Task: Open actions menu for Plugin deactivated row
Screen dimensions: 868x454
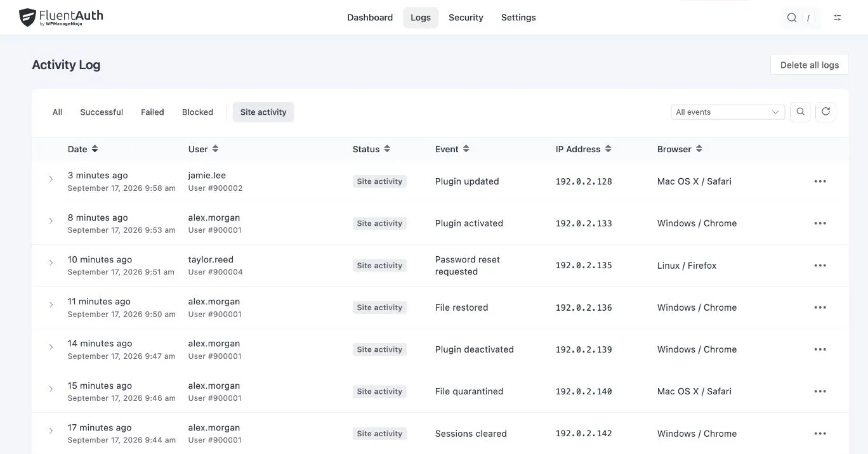Action: pos(820,349)
